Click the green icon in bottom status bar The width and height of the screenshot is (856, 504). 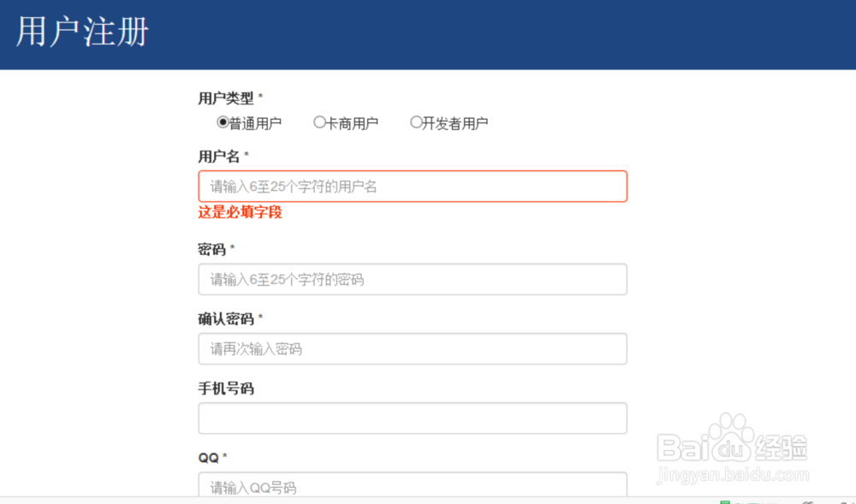pyautogui.click(x=725, y=501)
